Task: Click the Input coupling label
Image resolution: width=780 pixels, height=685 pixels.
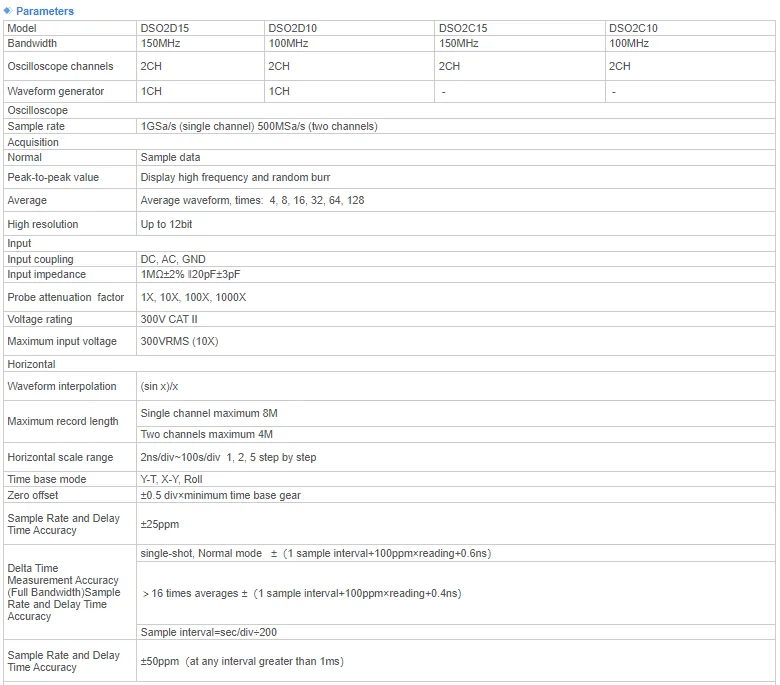Action: point(40,259)
